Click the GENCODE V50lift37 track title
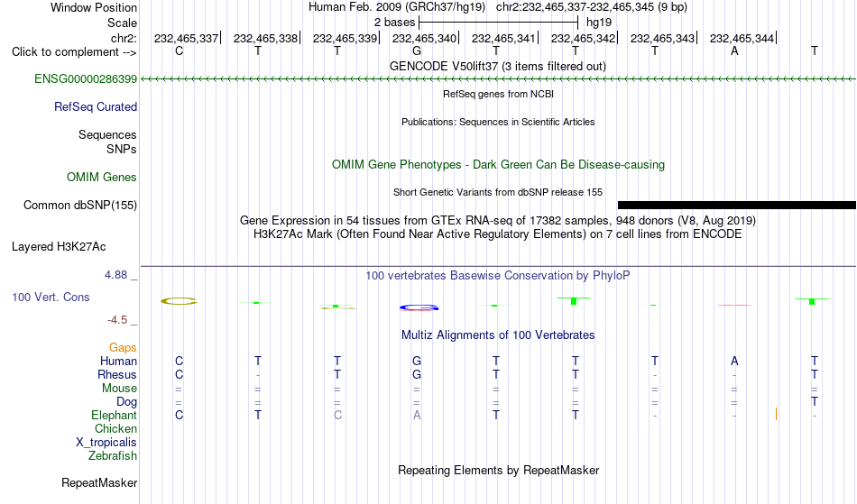 pos(498,66)
